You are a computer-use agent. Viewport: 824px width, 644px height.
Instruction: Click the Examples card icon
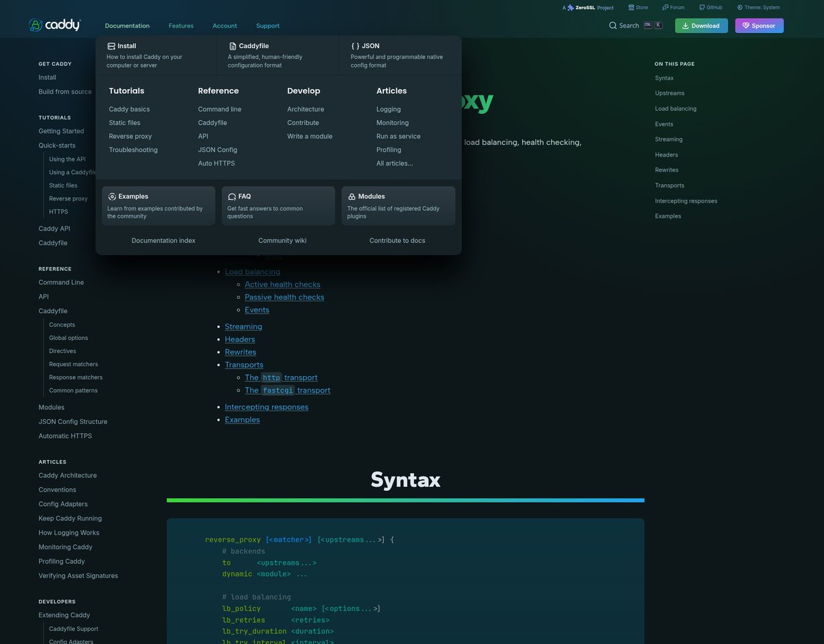pyautogui.click(x=112, y=196)
